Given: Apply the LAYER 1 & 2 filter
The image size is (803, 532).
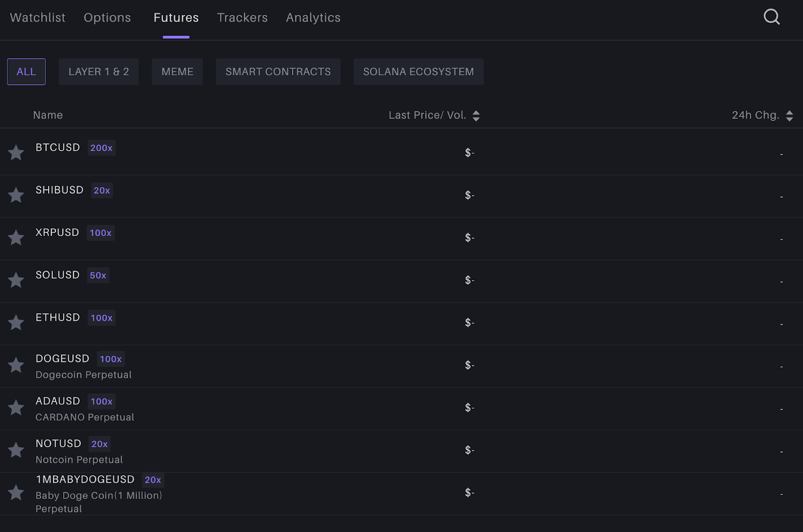Looking at the screenshot, I should pos(98,72).
